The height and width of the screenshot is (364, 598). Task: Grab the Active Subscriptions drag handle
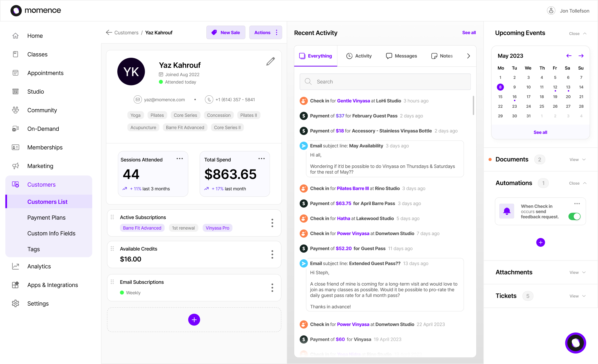[x=112, y=217]
